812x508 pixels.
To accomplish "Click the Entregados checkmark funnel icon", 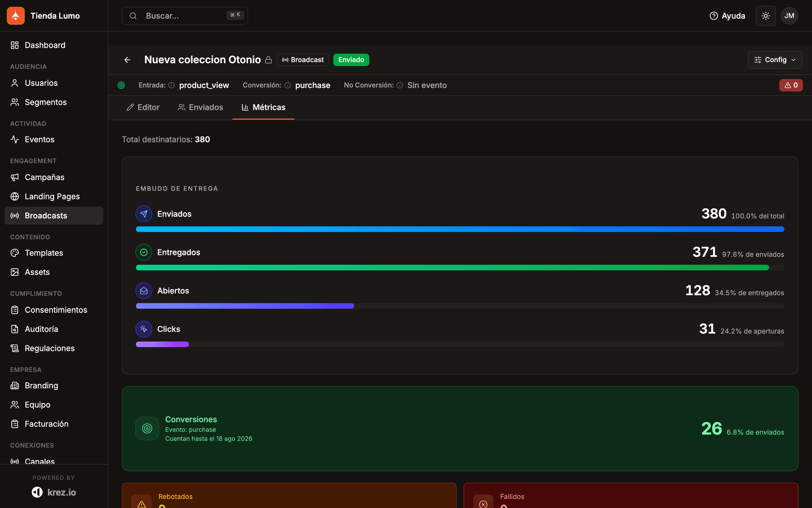I will pyautogui.click(x=144, y=252).
